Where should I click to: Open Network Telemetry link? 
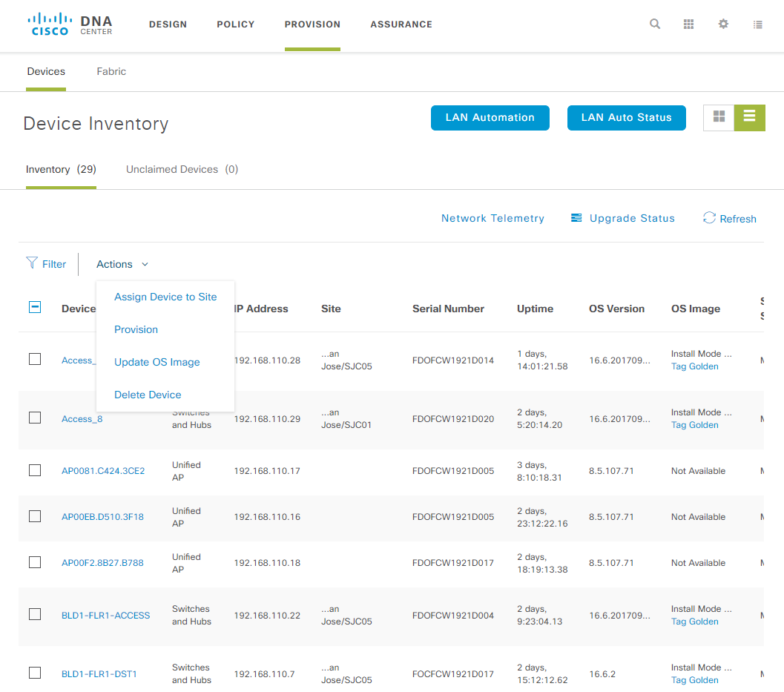(x=493, y=218)
